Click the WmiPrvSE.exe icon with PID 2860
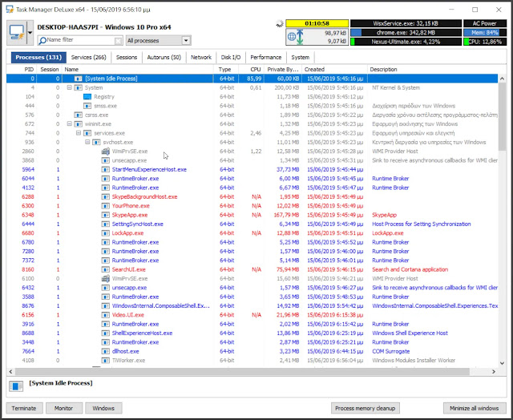This screenshot has height=420, width=513. point(105,151)
